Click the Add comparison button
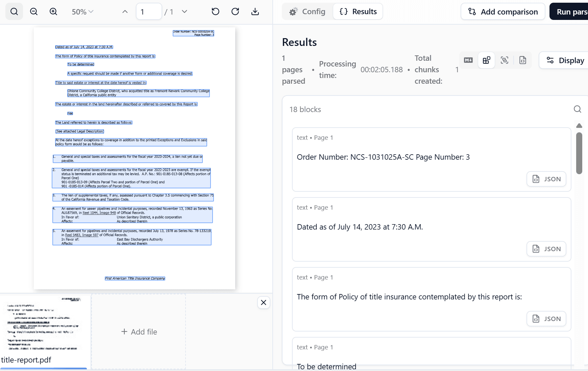The height and width of the screenshot is (371, 588). click(503, 11)
